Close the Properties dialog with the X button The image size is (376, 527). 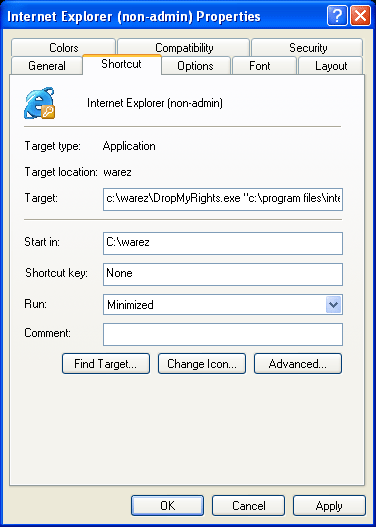click(361, 15)
